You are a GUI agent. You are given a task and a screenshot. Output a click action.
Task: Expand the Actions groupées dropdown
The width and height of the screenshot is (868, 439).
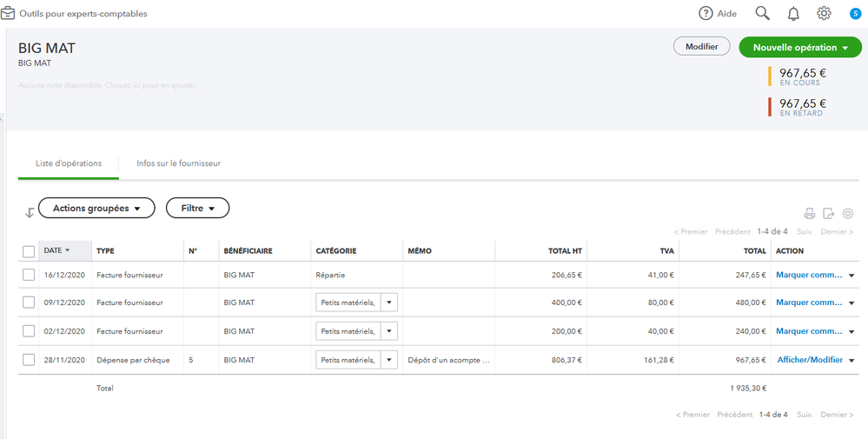pos(96,209)
